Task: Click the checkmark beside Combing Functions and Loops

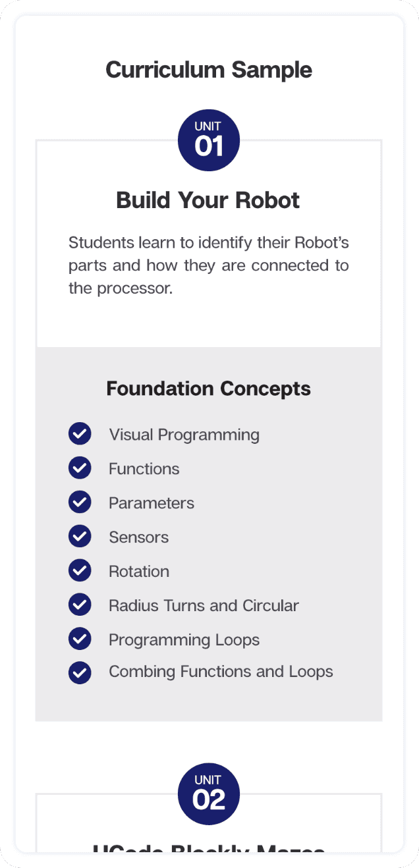Action: (80, 672)
